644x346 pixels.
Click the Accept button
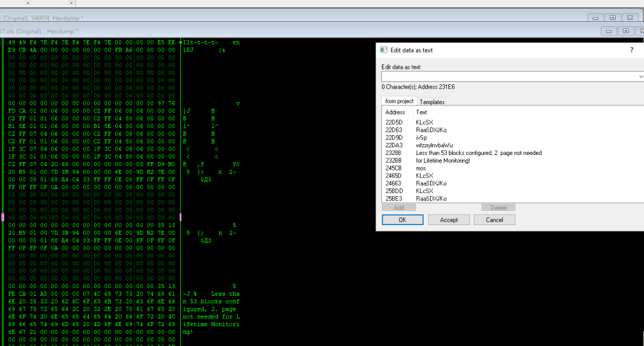(x=448, y=220)
